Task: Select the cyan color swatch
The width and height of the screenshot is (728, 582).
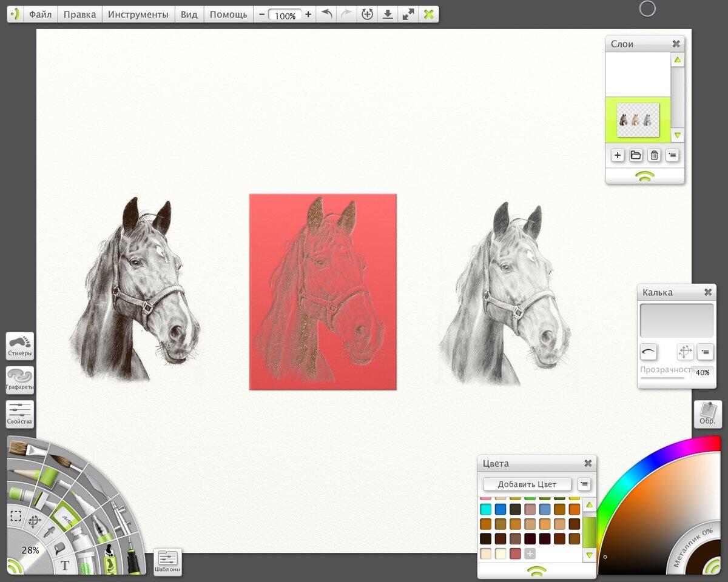Action: [x=485, y=509]
